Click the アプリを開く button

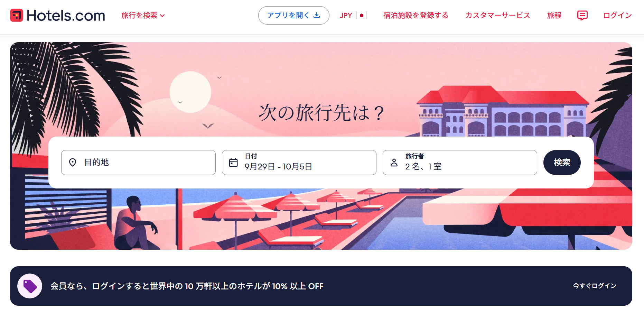click(293, 15)
